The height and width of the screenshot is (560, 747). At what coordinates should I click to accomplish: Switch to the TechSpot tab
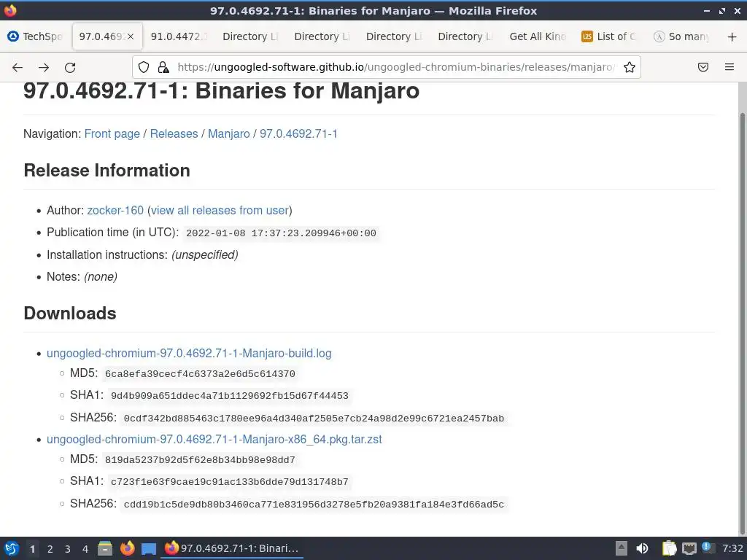36,36
